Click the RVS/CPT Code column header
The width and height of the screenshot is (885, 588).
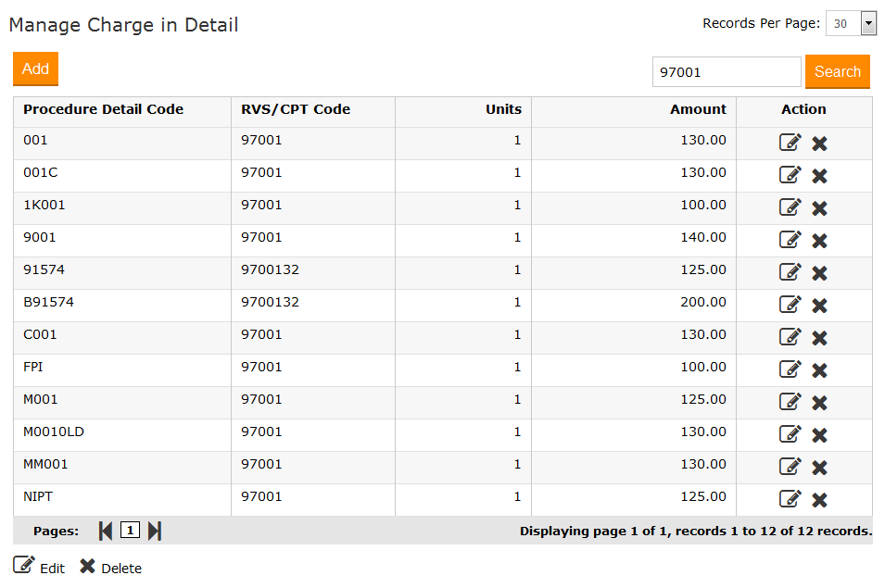coord(296,109)
